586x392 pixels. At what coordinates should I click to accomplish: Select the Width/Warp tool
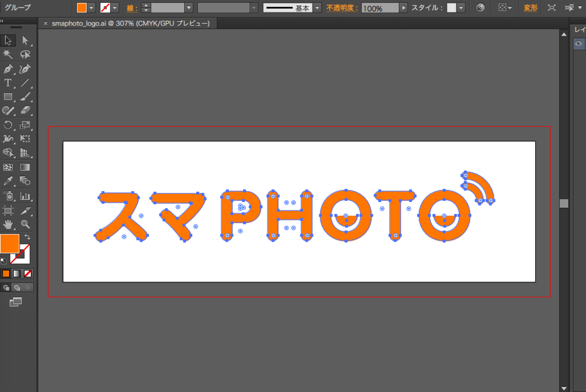tap(8, 138)
